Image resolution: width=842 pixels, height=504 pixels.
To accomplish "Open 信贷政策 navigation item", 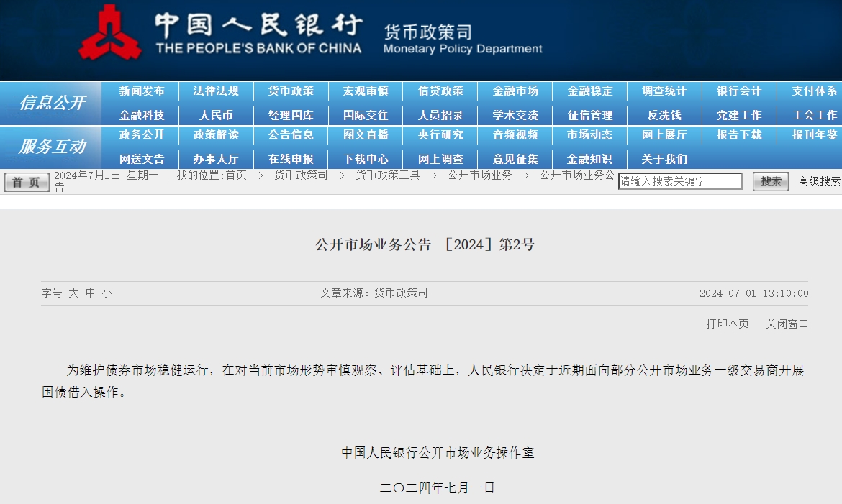I will [440, 91].
